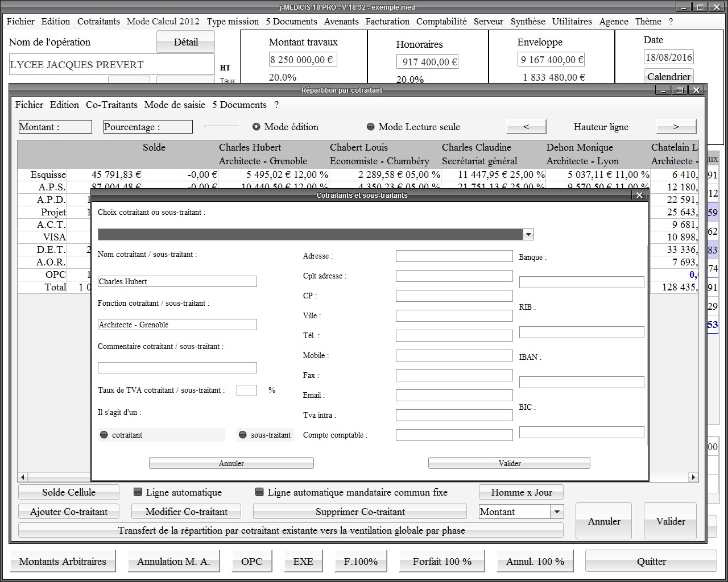This screenshot has width=728, height=582.
Task: Click the Supprimer Co-traitant button
Action: [x=360, y=512]
